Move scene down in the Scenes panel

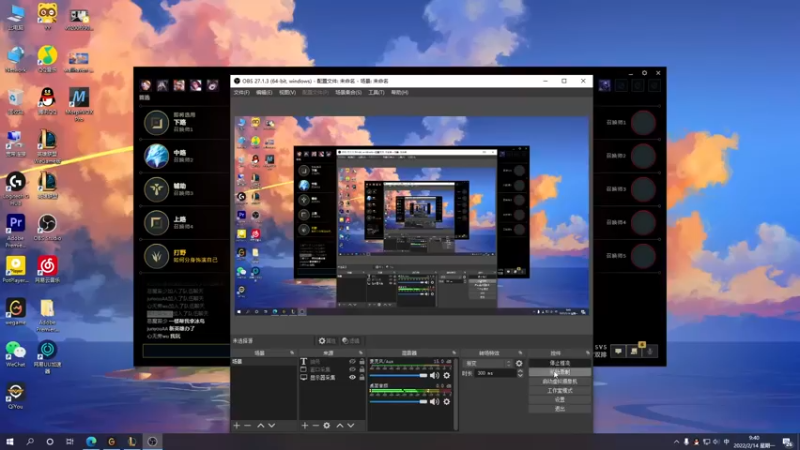(x=271, y=425)
